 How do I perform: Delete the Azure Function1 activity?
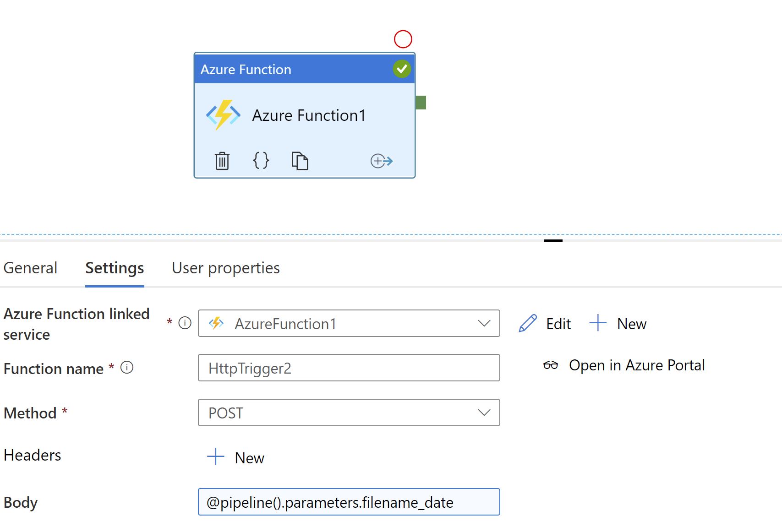[222, 161]
